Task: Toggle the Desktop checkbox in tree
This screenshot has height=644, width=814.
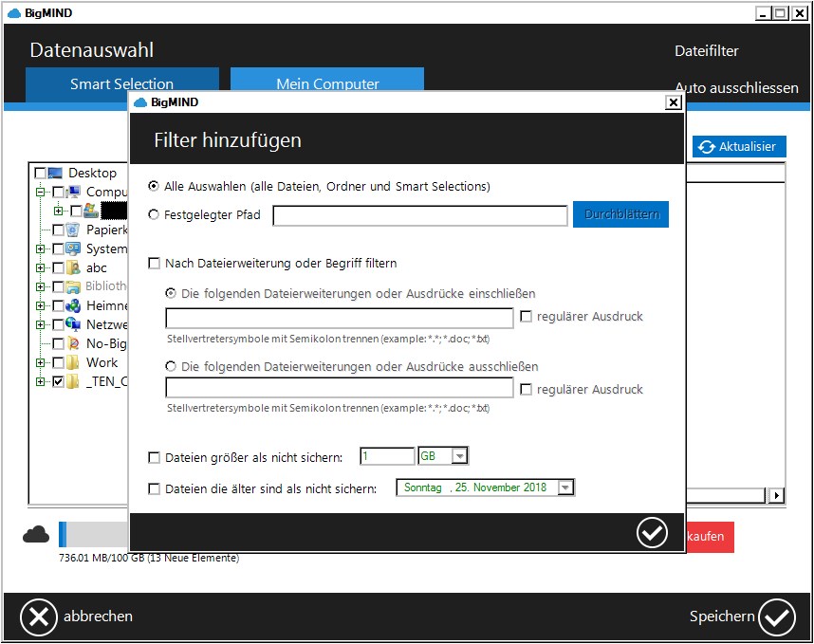Action: (40, 173)
